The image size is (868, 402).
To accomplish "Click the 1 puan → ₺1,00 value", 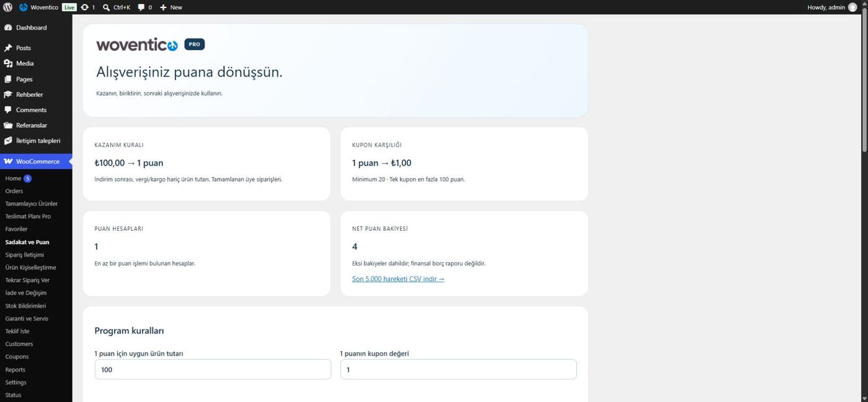I will coord(382,163).
